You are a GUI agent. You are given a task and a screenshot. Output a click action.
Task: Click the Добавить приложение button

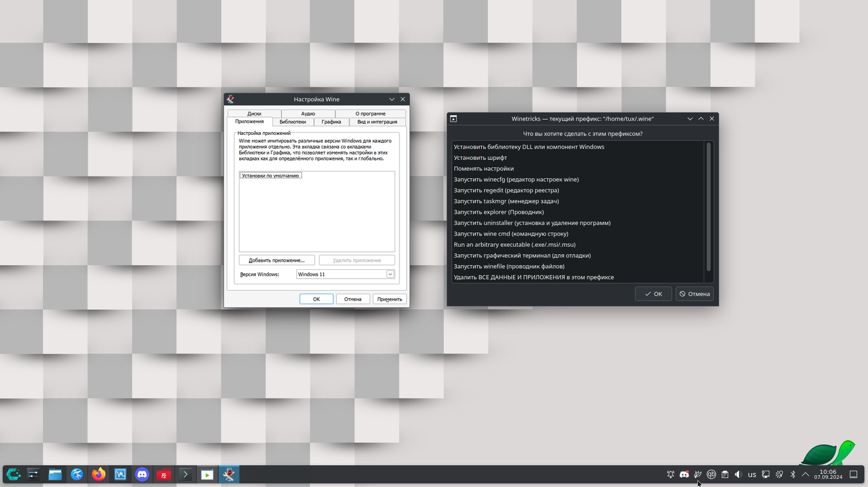click(x=277, y=260)
